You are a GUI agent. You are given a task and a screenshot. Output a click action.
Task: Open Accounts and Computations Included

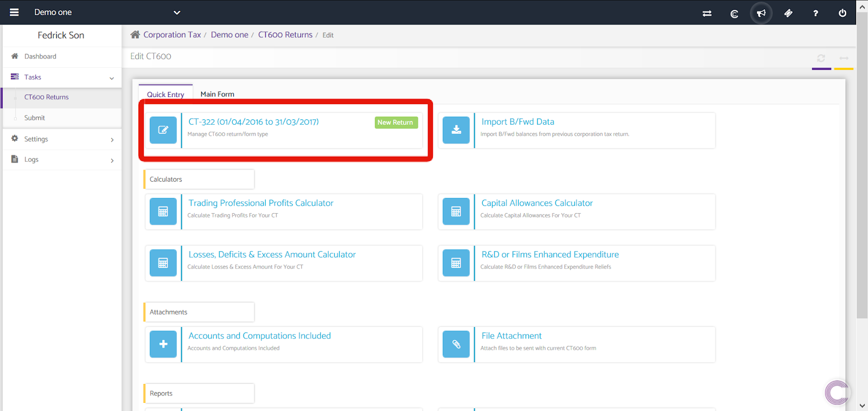point(259,336)
